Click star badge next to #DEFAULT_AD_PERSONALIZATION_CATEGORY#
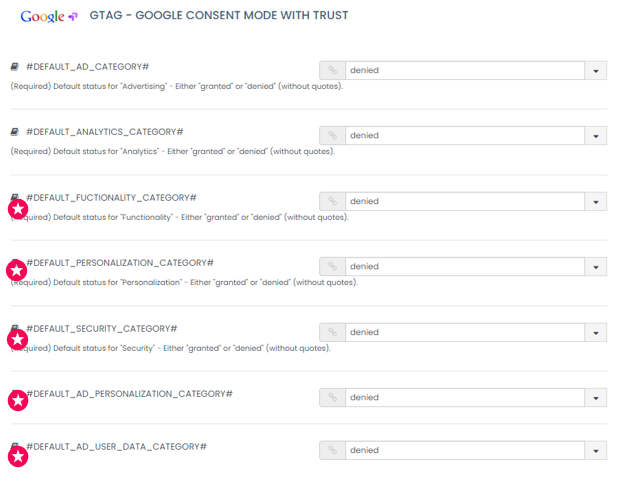The image size is (619, 481). click(x=18, y=401)
